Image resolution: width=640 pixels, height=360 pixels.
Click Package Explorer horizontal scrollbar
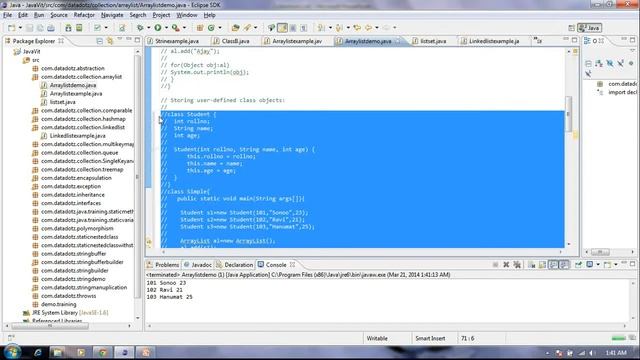click(50, 326)
